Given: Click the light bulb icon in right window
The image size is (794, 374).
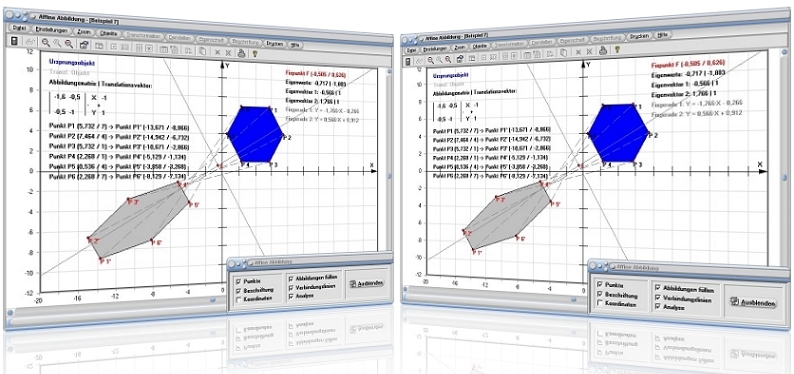Looking at the screenshot, I should (616, 49).
